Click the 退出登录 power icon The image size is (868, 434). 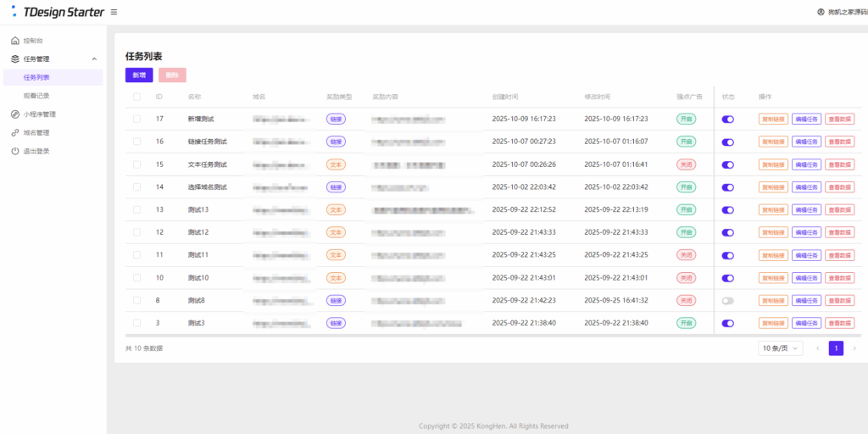point(15,151)
